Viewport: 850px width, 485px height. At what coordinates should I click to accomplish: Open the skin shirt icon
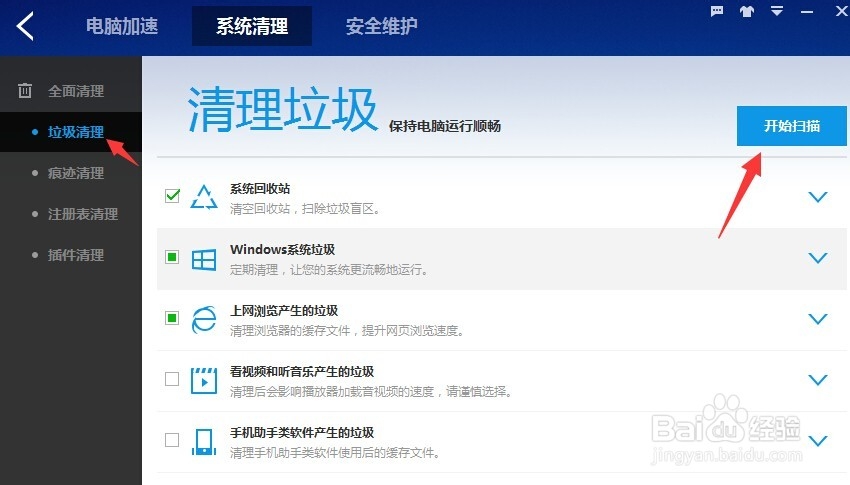pyautogui.click(x=747, y=11)
